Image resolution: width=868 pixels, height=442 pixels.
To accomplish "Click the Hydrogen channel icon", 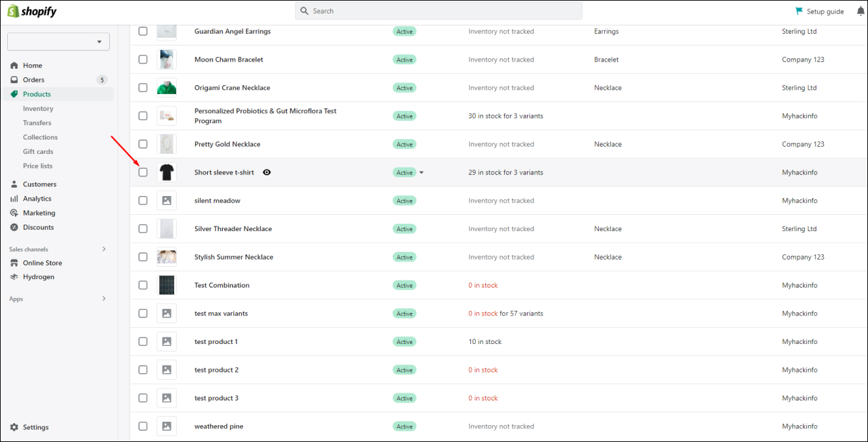I will (14, 277).
